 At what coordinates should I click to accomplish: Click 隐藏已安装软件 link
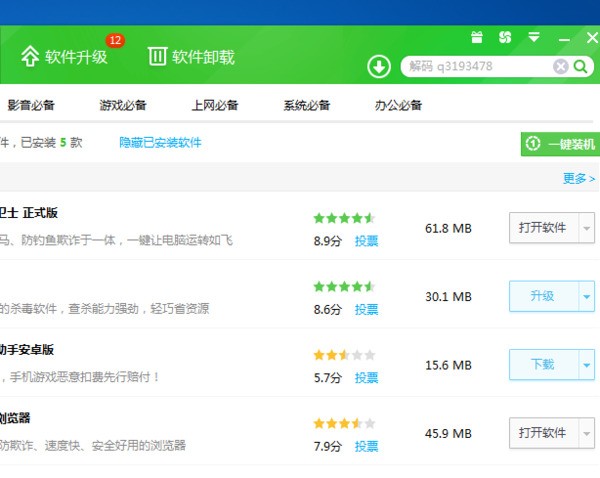[160, 142]
